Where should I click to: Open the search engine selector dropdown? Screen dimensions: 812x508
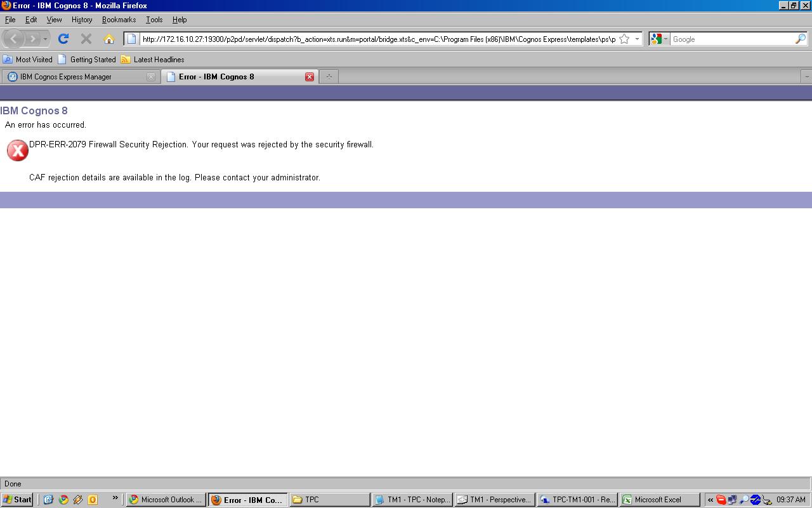[x=659, y=39]
